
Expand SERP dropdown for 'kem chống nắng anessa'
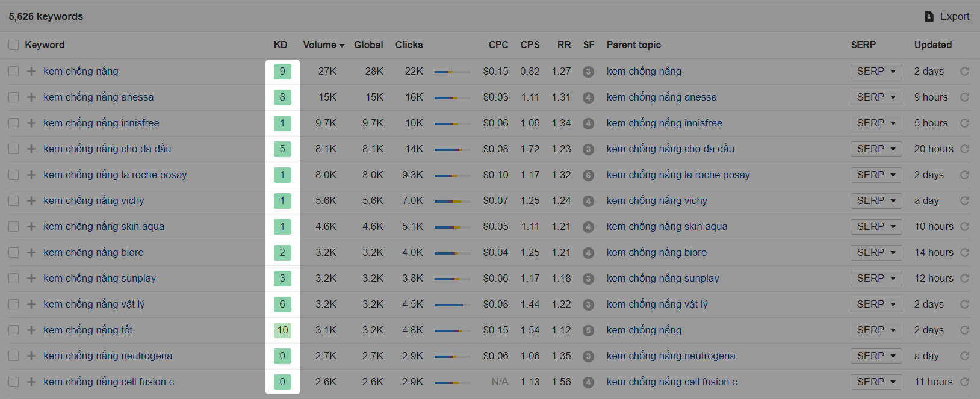coord(876,97)
